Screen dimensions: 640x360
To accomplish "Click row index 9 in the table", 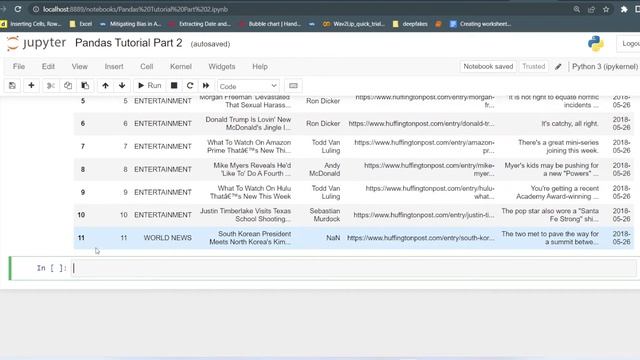I will [83, 192].
